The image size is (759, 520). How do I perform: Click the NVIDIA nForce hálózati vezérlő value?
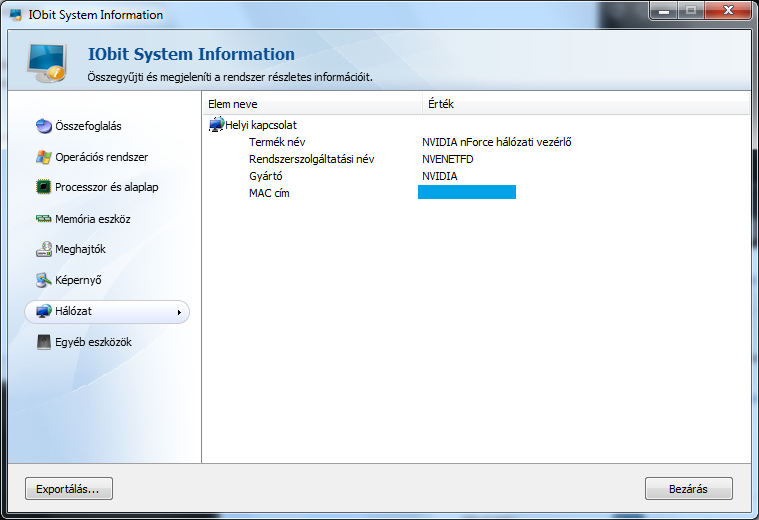point(497,142)
